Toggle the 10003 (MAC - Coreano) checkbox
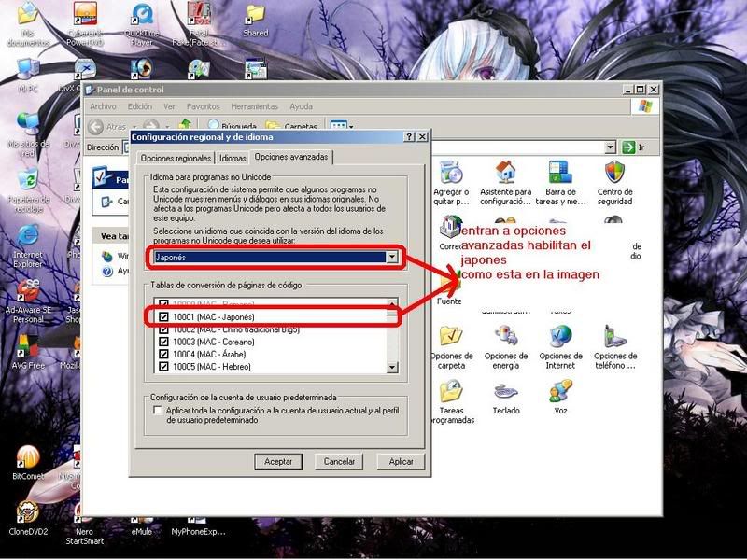The width and height of the screenshot is (747, 560). [164, 342]
